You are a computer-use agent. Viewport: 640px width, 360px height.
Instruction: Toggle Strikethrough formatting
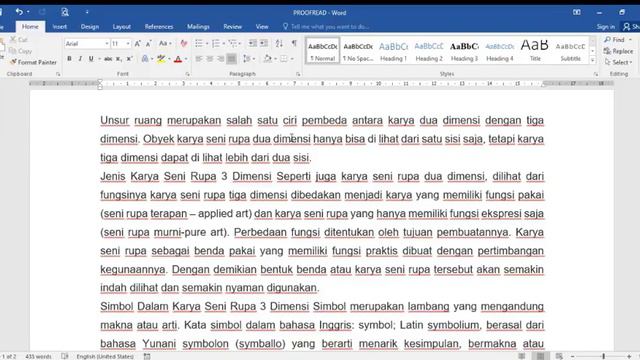click(x=108, y=59)
